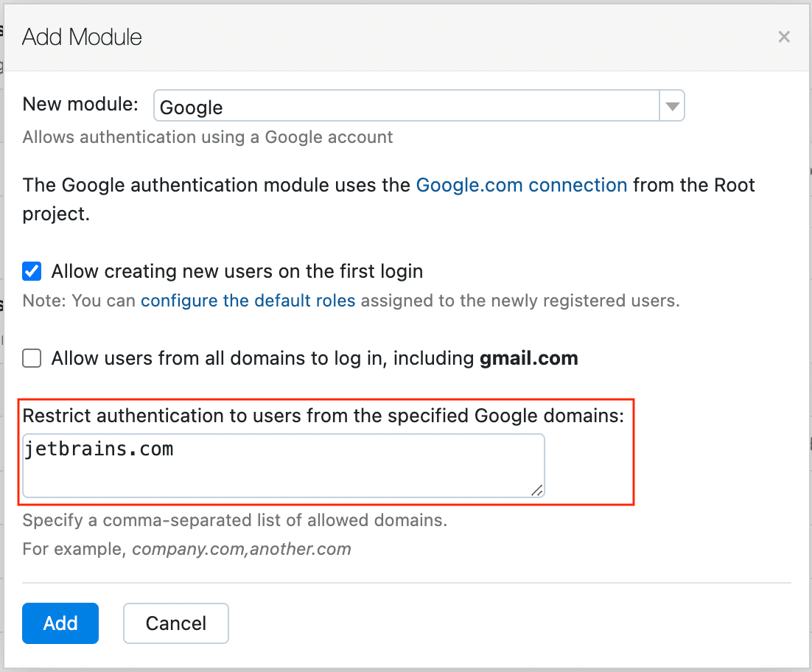812x672 pixels.
Task: Click the 'Allow users from all domains' label text
Action: tap(315, 358)
